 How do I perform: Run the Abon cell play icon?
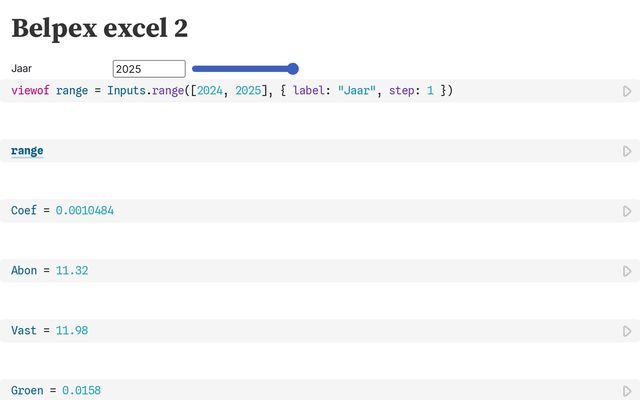coord(627,271)
